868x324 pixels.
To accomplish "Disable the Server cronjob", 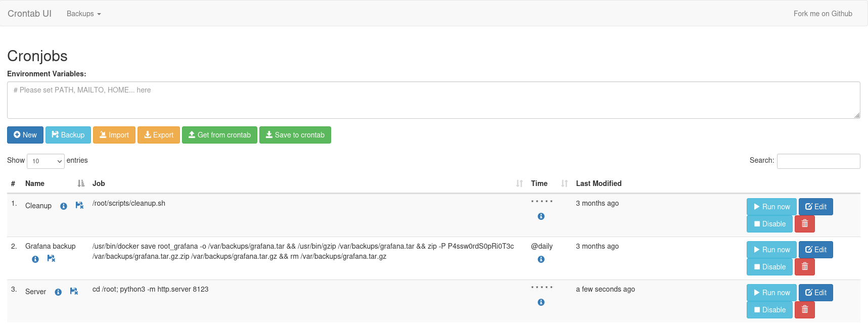I will [769, 310].
